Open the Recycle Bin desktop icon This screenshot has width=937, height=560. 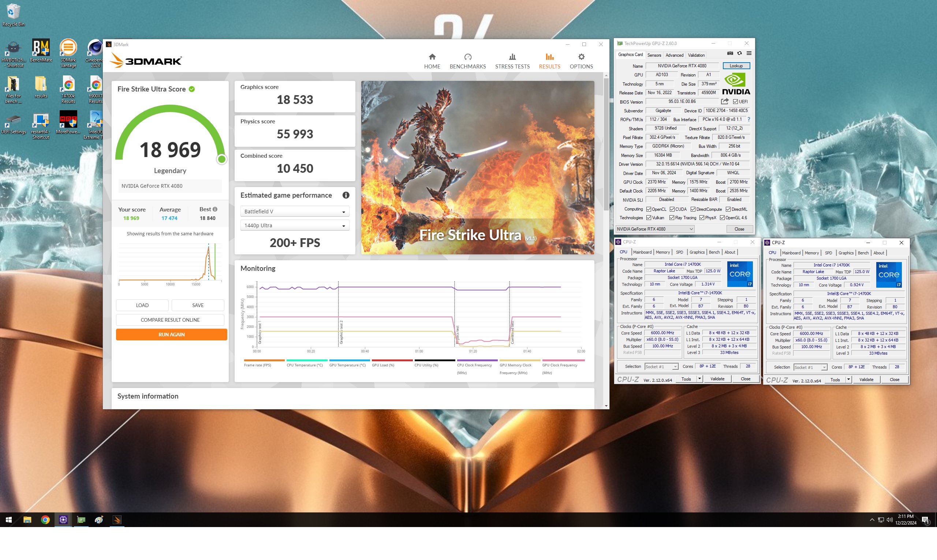pyautogui.click(x=13, y=15)
